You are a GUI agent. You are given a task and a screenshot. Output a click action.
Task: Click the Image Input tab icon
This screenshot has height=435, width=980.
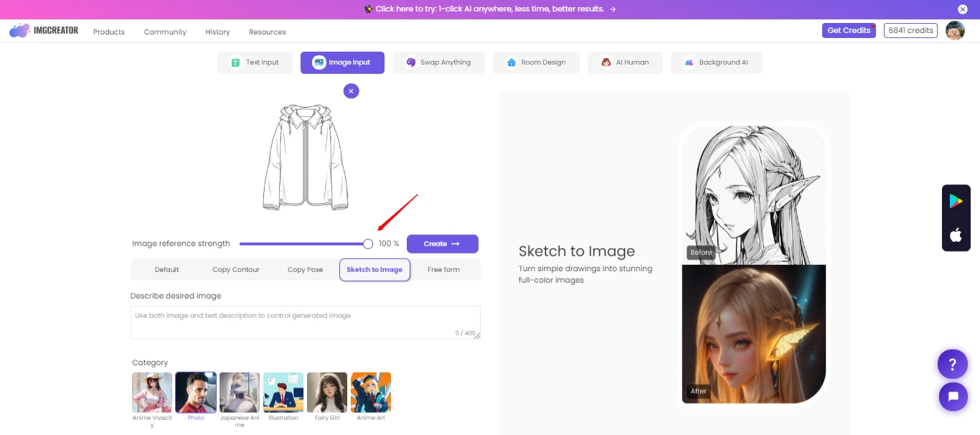pos(319,62)
